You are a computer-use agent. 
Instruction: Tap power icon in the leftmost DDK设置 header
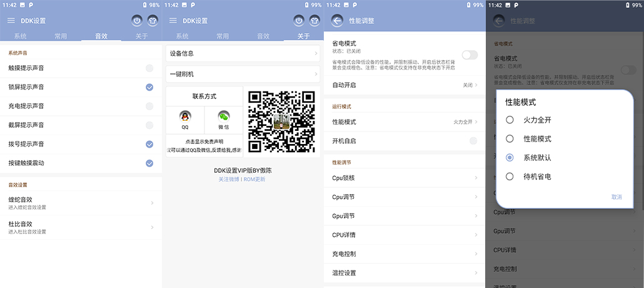pos(137,21)
